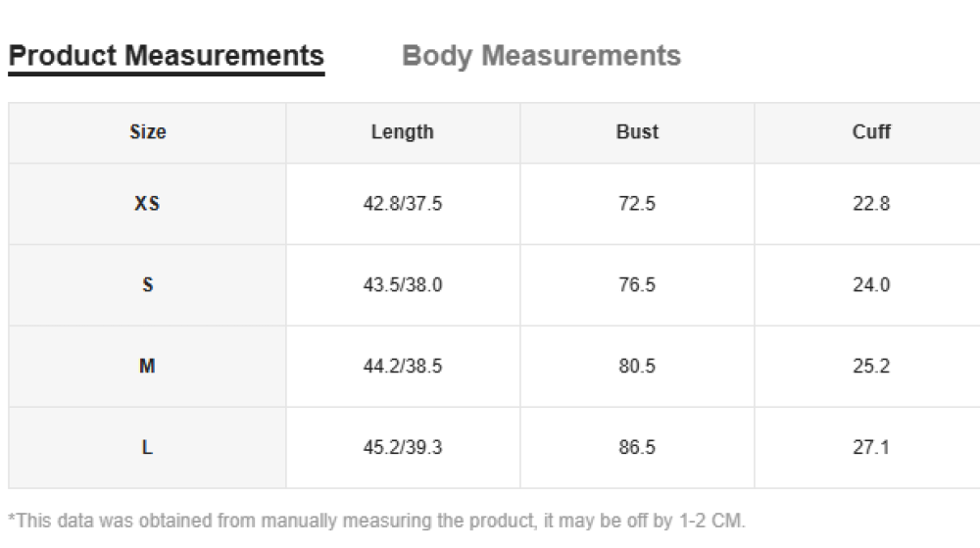Image resolution: width=980 pixels, height=548 pixels.
Task: Switch to the Body Measurements tab
Action: point(541,56)
